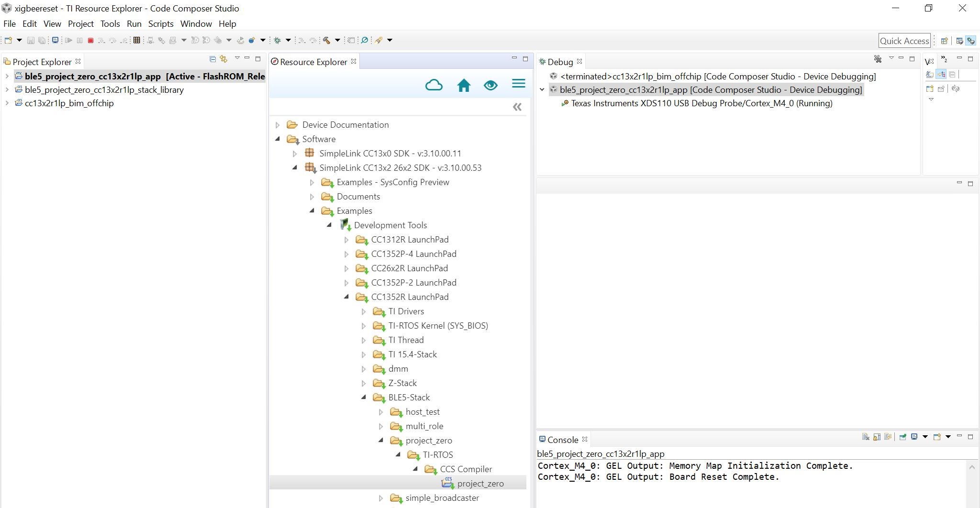The image size is (980, 508).
Task: Toggle Scroll Lock in Console
Action: click(x=877, y=437)
